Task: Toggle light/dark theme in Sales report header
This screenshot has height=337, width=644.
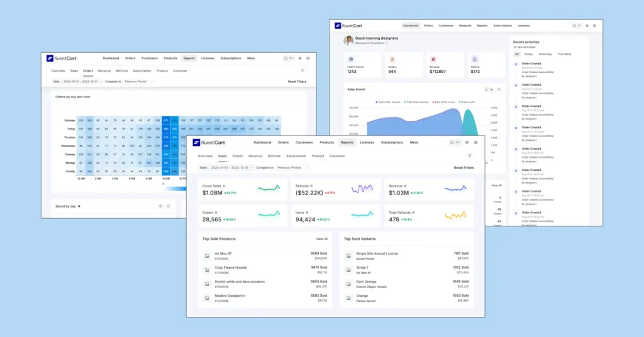Action: tap(467, 143)
